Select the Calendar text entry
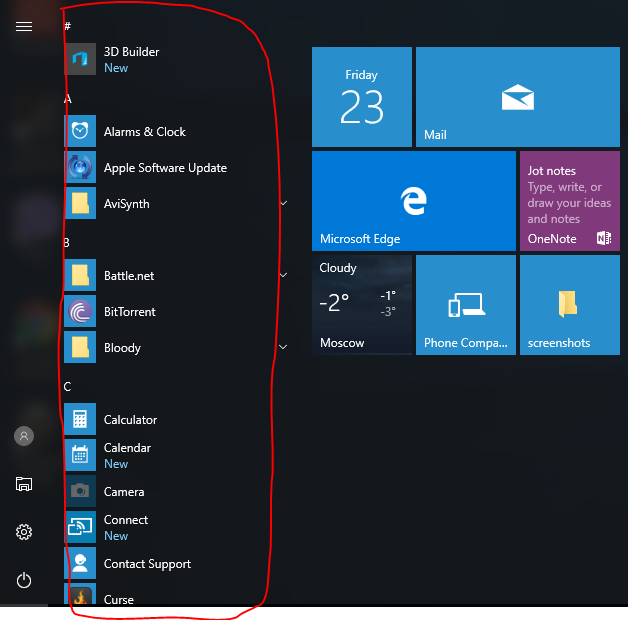The image size is (628, 620). (x=127, y=448)
